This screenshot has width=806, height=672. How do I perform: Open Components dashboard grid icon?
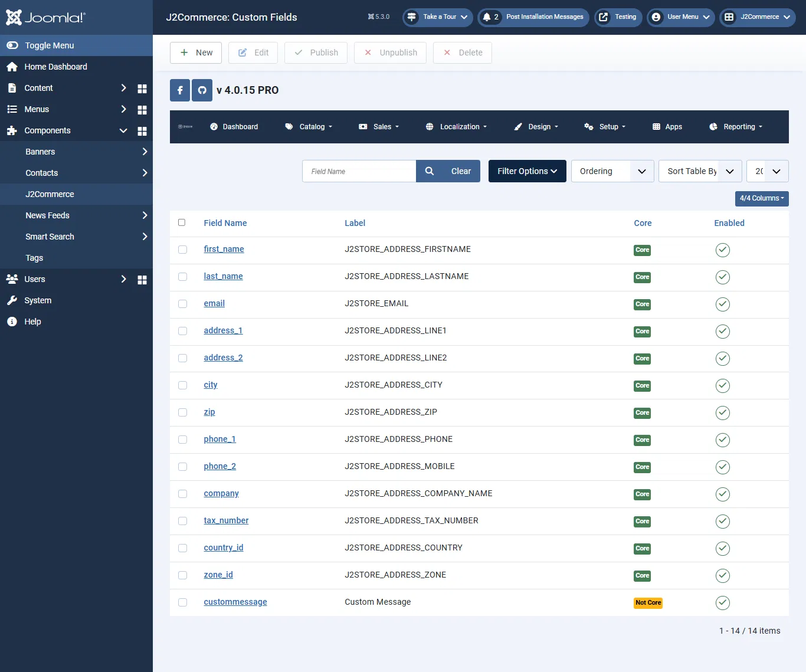[x=142, y=131]
